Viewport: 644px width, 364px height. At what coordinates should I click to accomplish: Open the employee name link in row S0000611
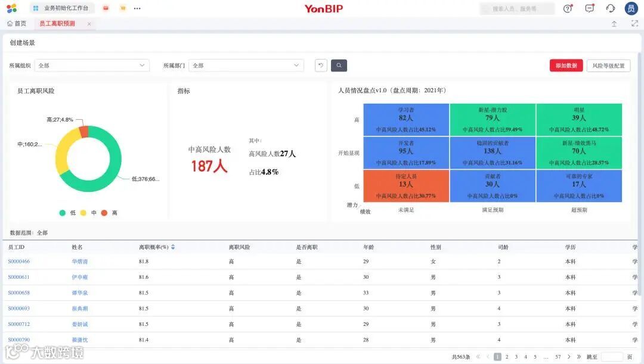pos(80,277)
